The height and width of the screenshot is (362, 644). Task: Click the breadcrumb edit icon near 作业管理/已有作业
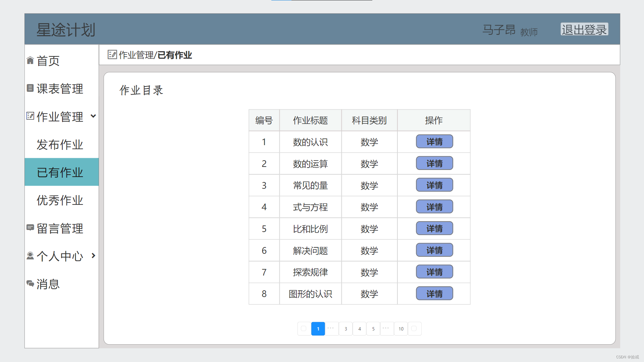[x=112, y=55]
